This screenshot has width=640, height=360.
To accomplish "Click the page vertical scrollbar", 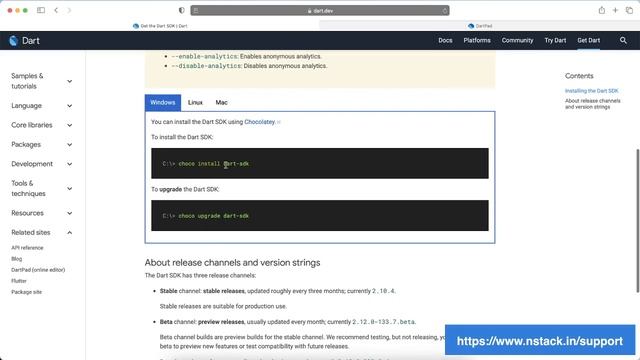I will tap(638, 220).
